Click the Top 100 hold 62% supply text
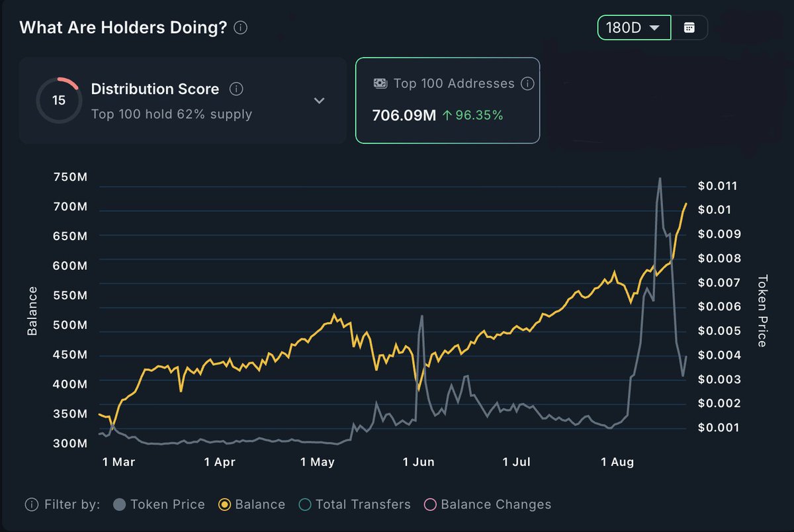Image resolution: width=794 pixels, height=532 pixels. [171, 114]
